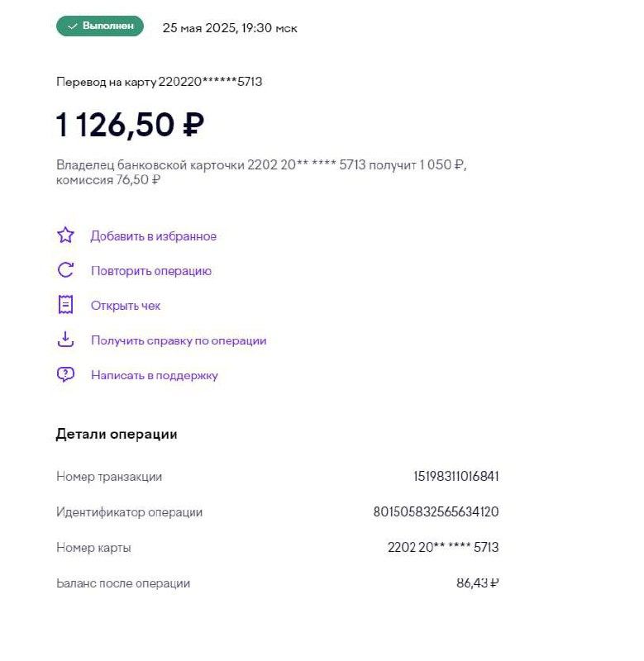Click the checkmark in the Выполнен badge
Viewport: 644px width, 661px height.
pos(73,26)
